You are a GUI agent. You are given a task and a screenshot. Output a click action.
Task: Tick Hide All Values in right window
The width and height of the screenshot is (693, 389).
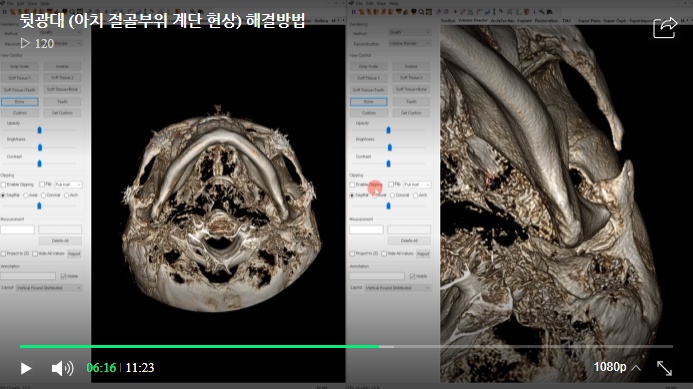(384, 254)
